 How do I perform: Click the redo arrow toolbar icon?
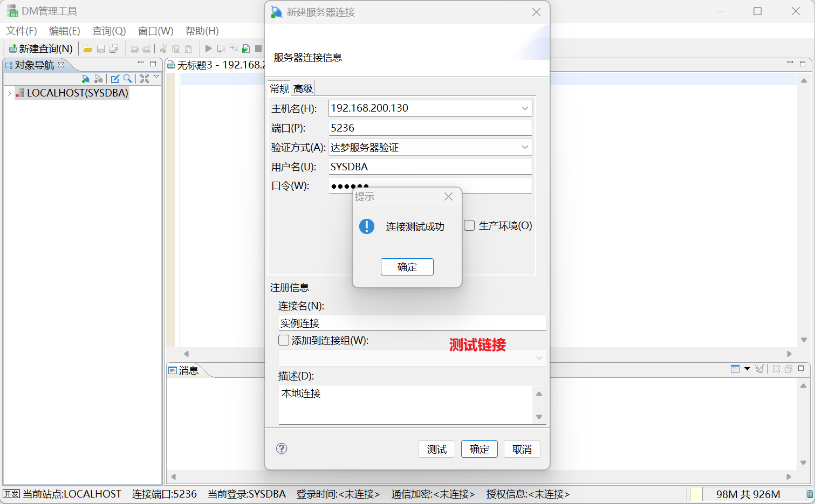click(x=147, y=49)
